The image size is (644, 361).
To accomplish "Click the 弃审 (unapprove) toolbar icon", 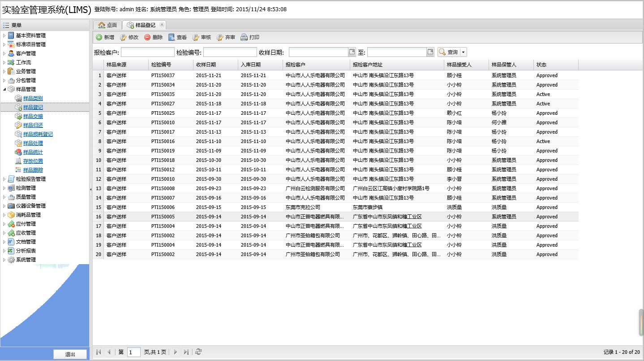I will 220,37.
